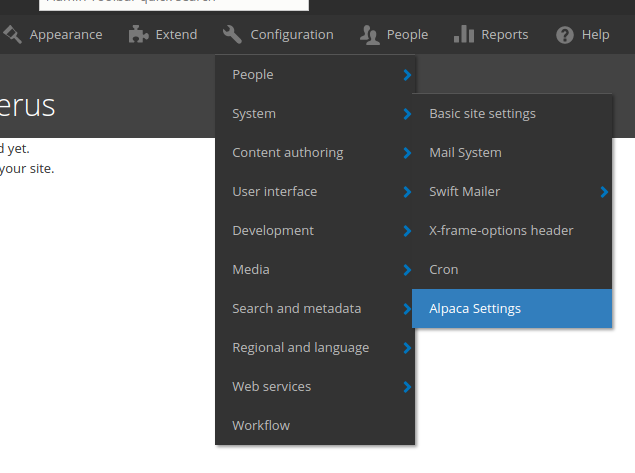The image size is (635, 473).
Task: Expand the Swift Mailer submenu arrow
Action: tap(604, 192)
